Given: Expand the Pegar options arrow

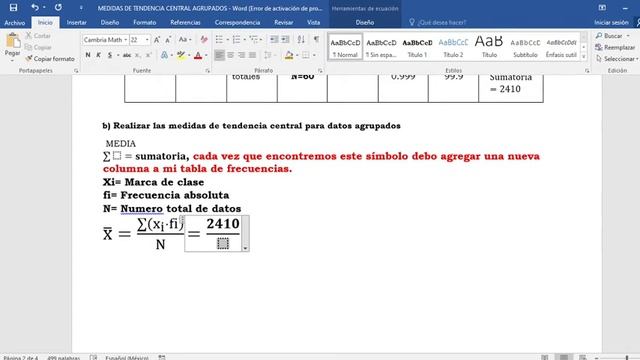Looking at the screenshot, I should point(12,60).
